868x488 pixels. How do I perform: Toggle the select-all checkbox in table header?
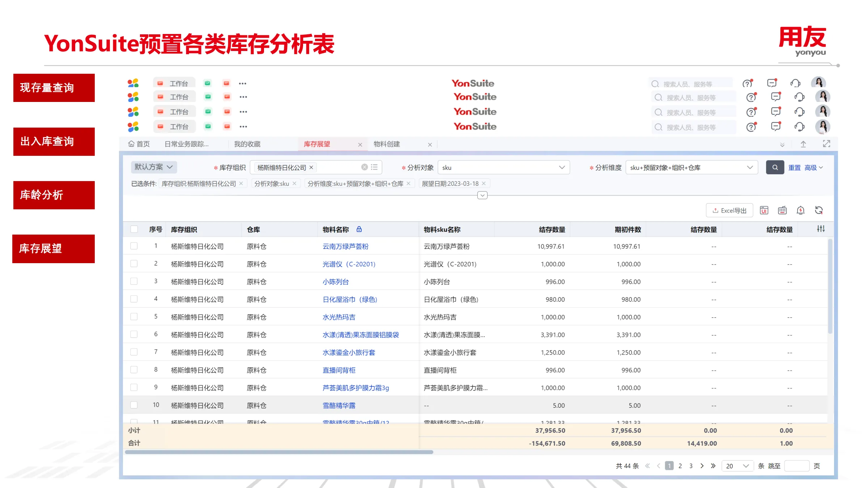(134, 229)
